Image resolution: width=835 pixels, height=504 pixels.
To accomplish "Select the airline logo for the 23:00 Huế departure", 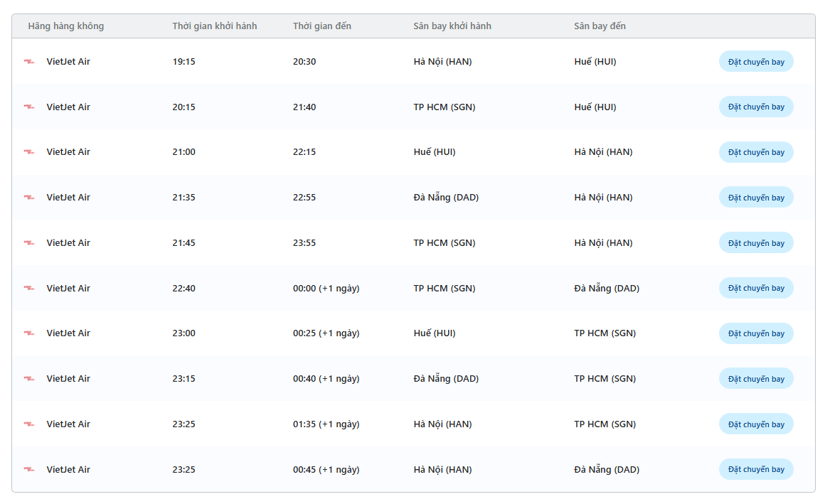I will click(x=29, y=333).
